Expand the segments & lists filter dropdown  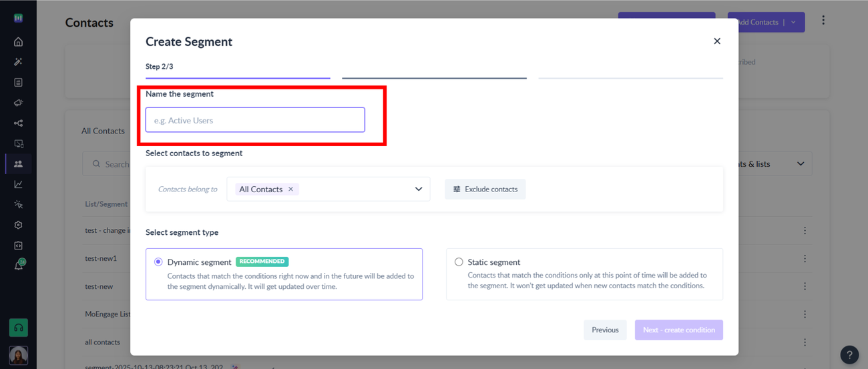[x=801, y=164]
